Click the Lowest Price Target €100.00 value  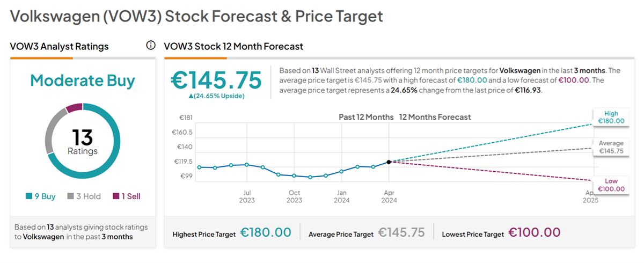point(535,232)
